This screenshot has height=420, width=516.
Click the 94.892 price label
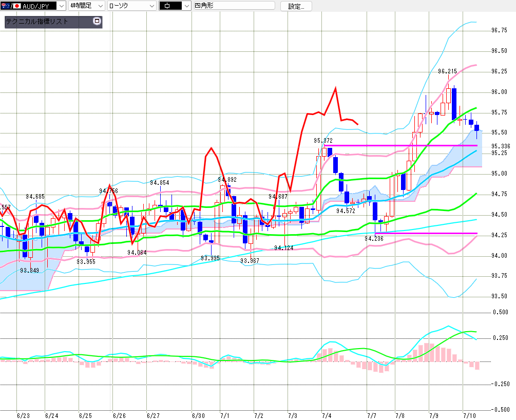227,179
